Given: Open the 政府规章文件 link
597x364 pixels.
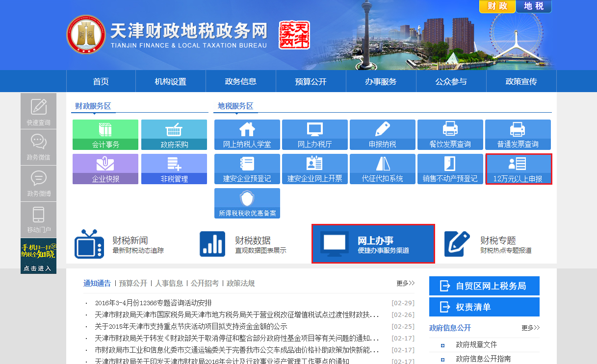Looking at the screenshot, I should 476,345.
